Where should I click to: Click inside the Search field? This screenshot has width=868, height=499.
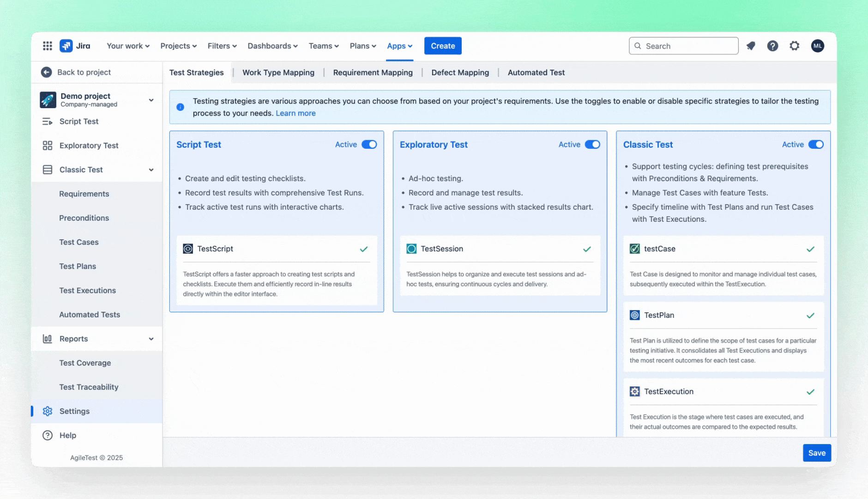click(683, 46)
